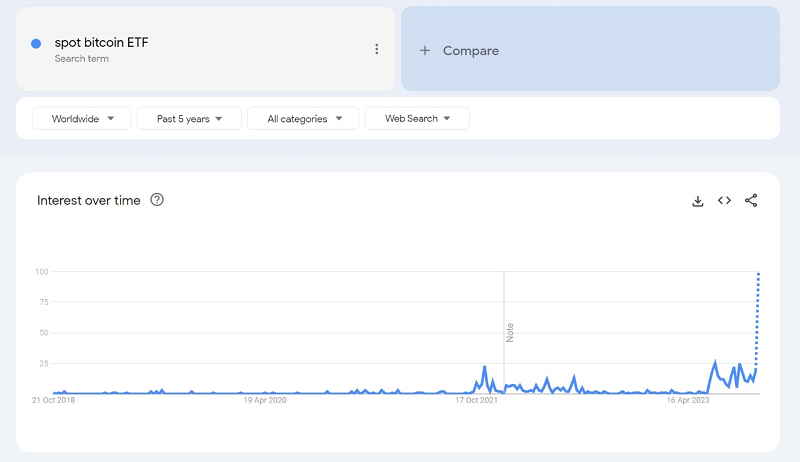
Task: Click the 16 Apr 2023 axis label
Action: (x=688, y=400)
